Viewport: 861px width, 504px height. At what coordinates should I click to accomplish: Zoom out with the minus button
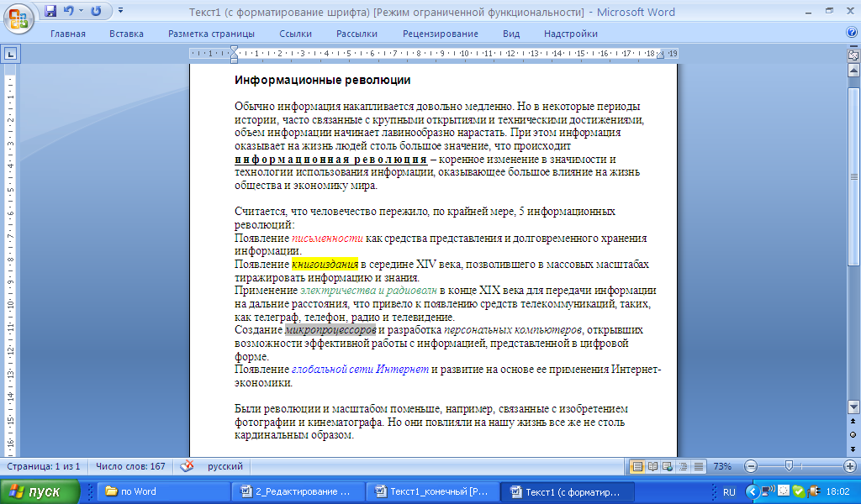pyautogui.click(x=751, y=466)
